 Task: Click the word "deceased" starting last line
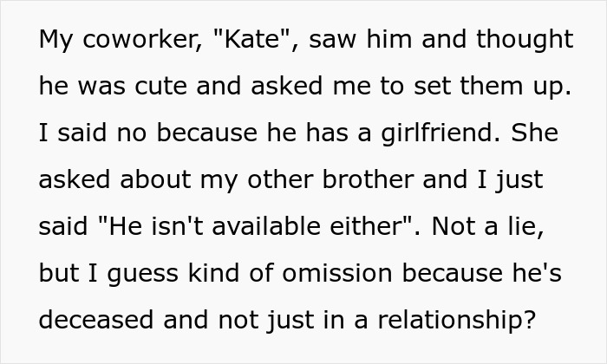point(96,320)
